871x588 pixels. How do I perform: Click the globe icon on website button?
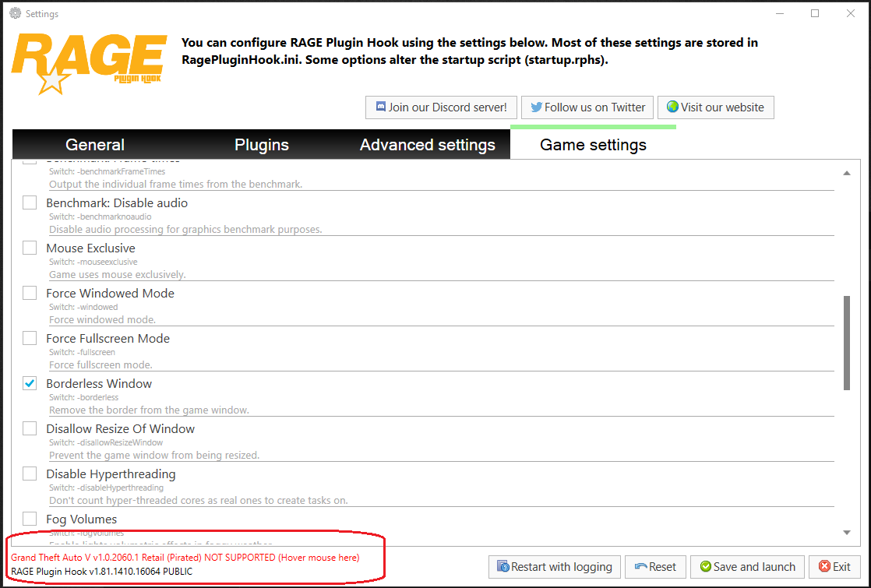[x=672, y=107]
